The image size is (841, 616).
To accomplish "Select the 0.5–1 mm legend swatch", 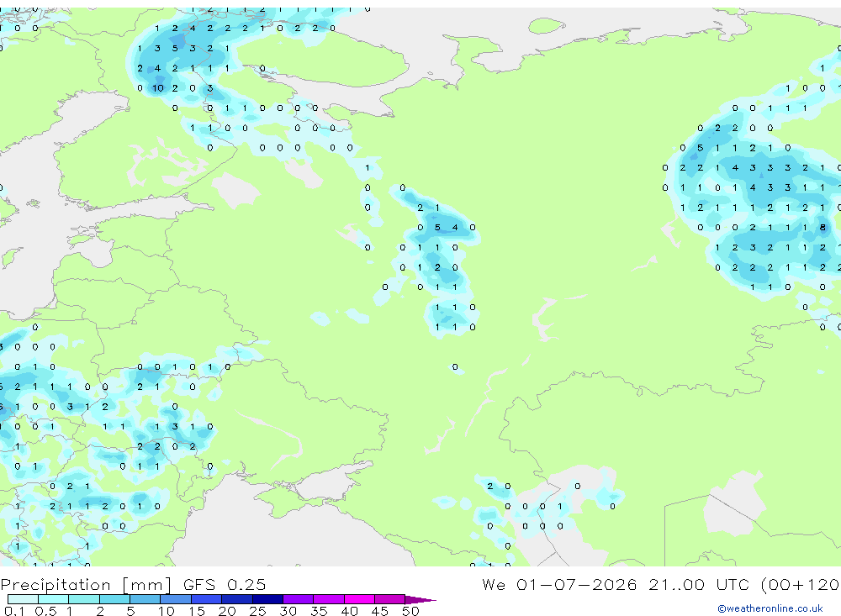I will pos(54,599).
